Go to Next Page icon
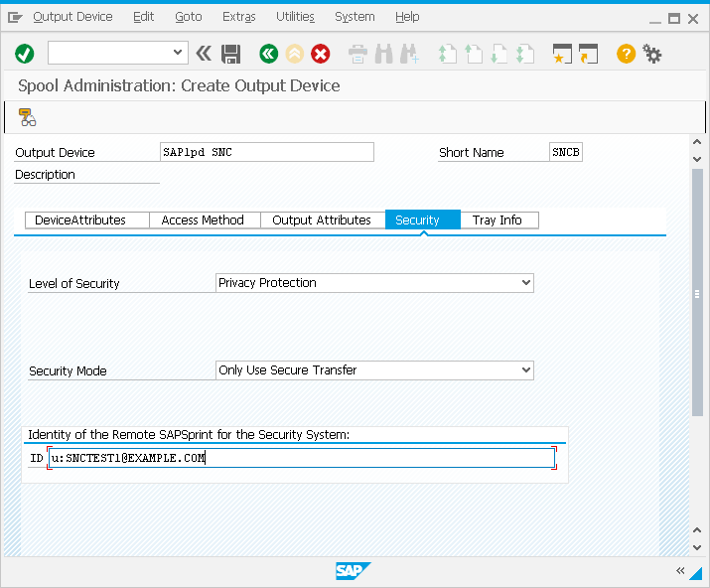 coord(499,54)
